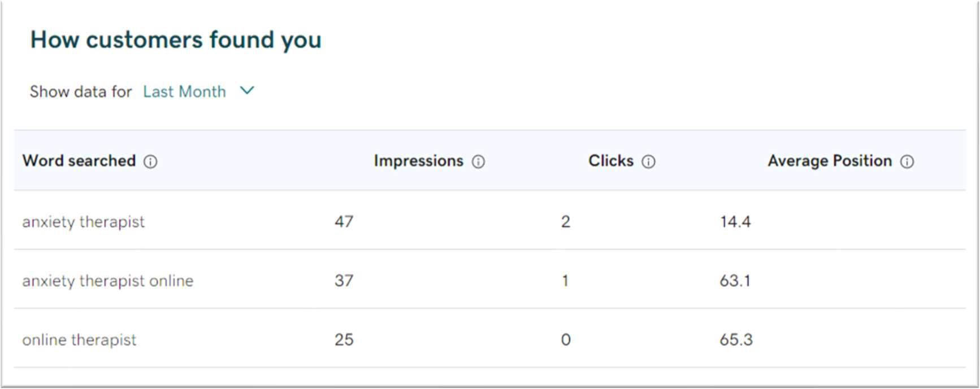
Task: Show the Average Position info icon
Action: click(907, 162)
